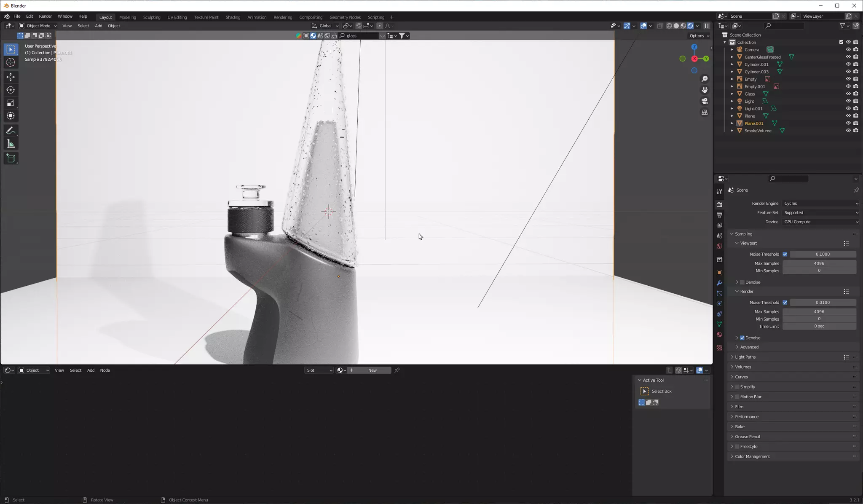The width and height of the screenshot is (863, 504).
Task: Open the Material properties tab icon
Action: click(719, 335)
